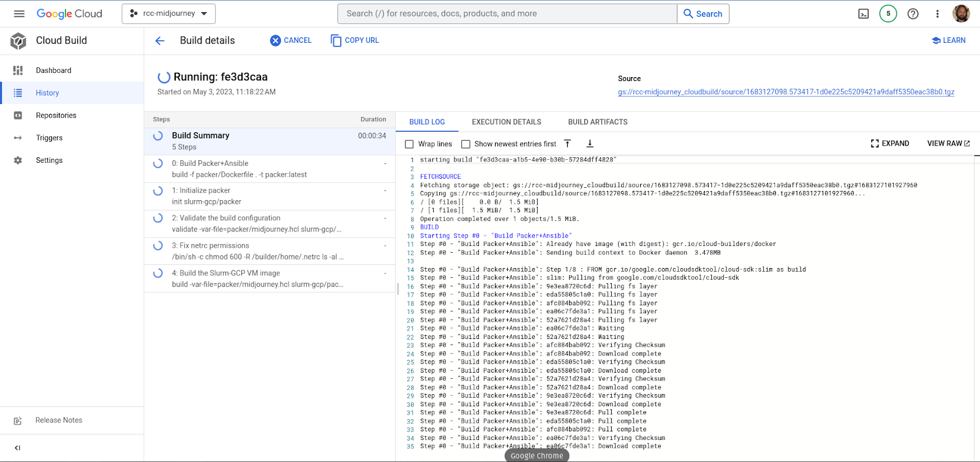The image size is (980, 462).
Task: Click the History list sidebar icon
Action: (18, 93)
